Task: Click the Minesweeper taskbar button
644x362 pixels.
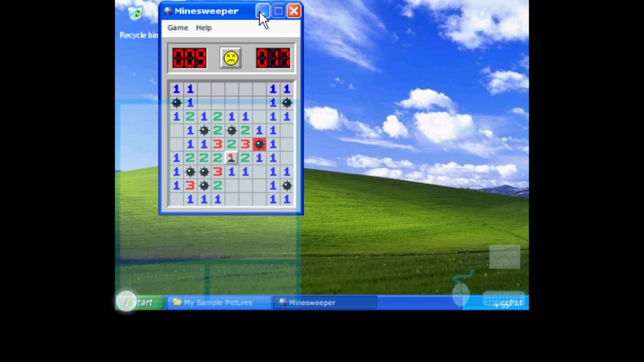Action: pos(325,302)
